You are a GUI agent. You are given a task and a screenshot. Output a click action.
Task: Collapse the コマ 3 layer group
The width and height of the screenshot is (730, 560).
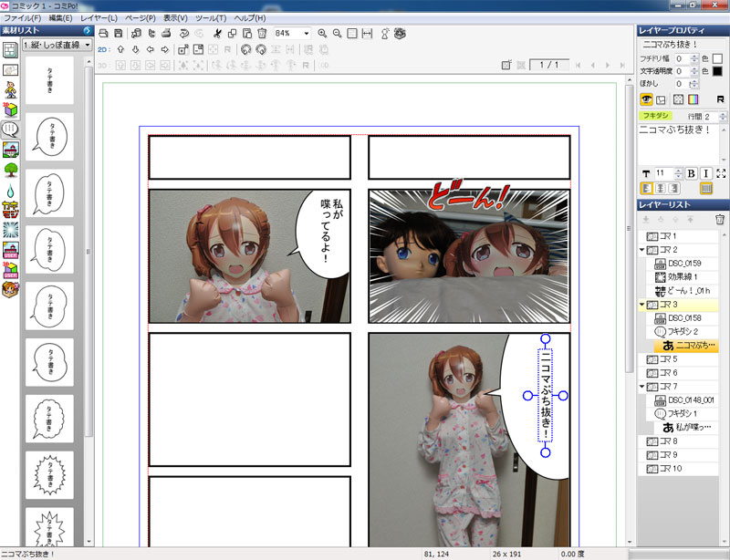[642, 305]
